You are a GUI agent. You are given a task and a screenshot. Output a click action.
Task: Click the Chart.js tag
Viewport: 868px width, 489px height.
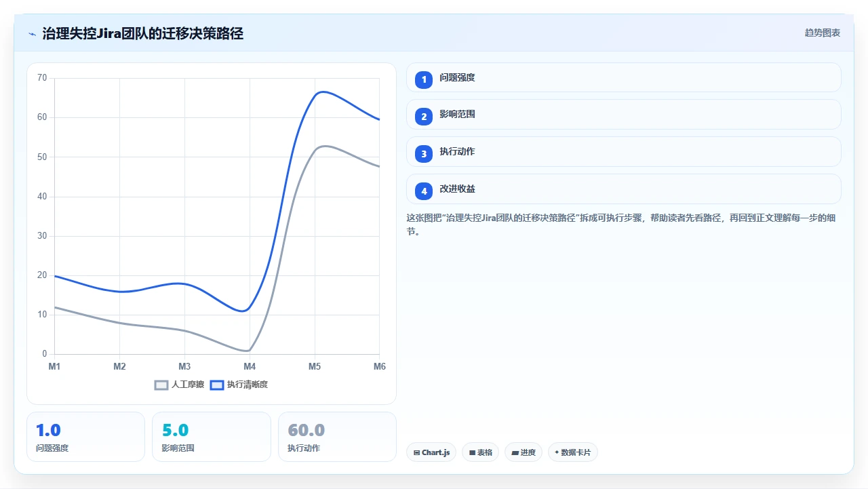click(431, 452)
